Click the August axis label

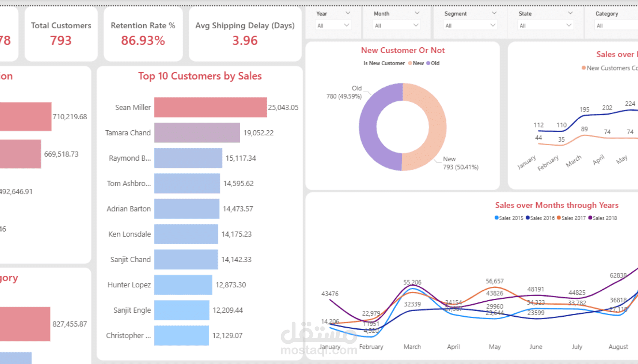(618, 347)
